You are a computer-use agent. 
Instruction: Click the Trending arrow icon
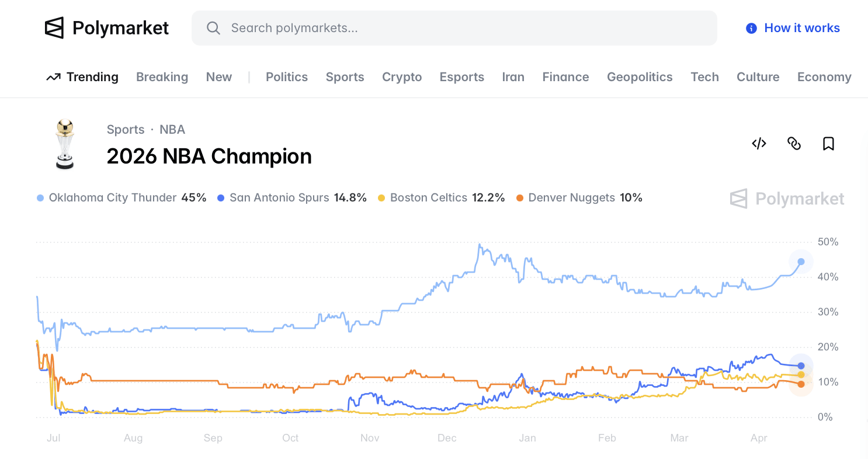coord(53,76)
